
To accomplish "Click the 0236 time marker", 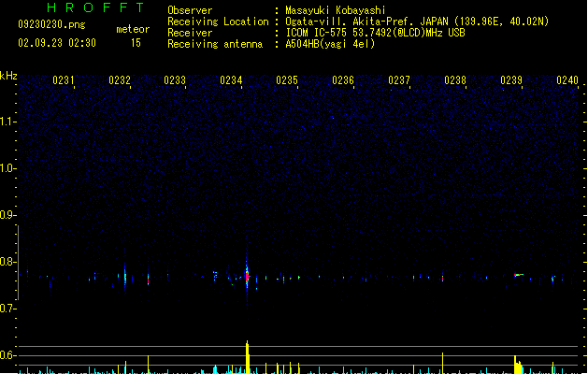I will pos(343,80).
